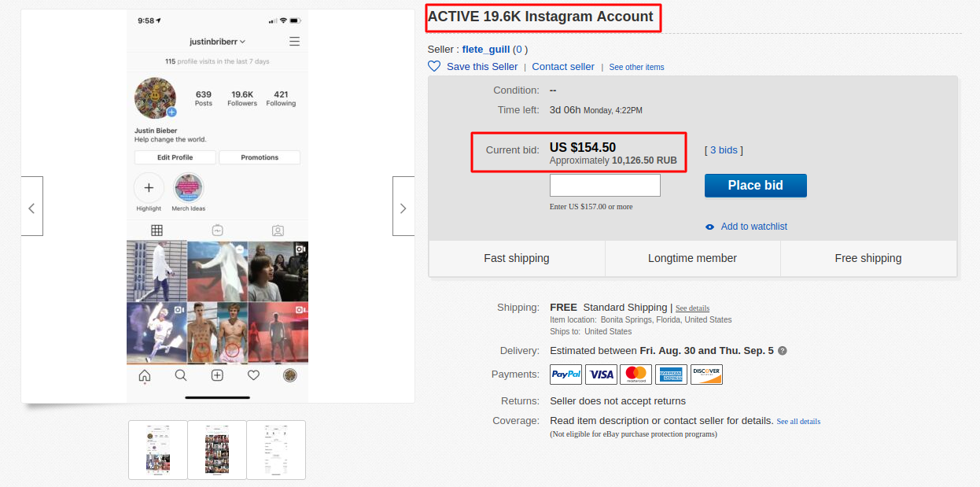Click the hamburger menu in the Instagram screenshot
This screenshot has height=487, width=980.
(294, 41)
